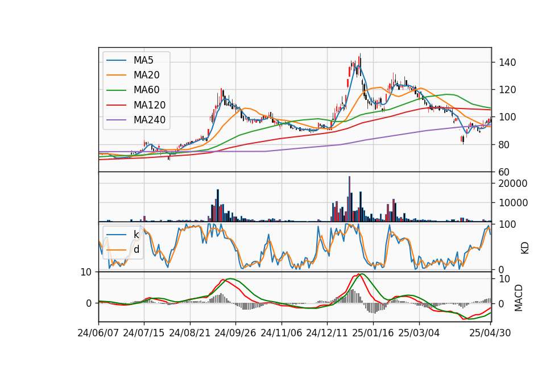Click the 24/07/15 date axis label

click(x=143, y=333)
